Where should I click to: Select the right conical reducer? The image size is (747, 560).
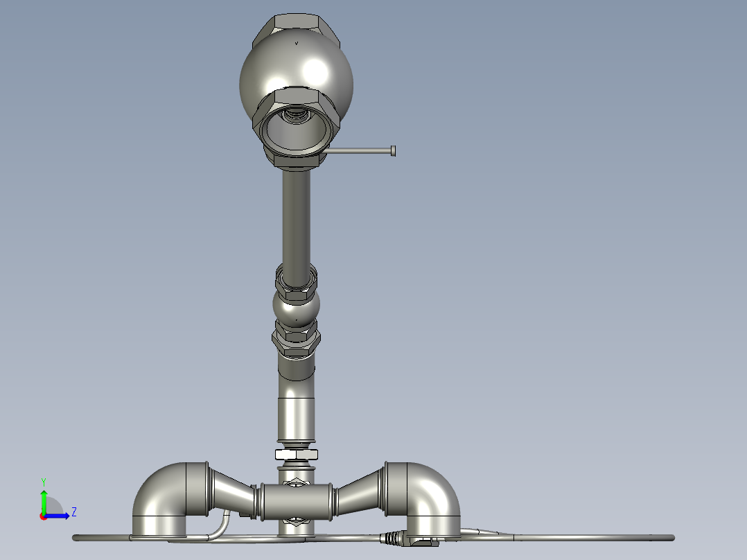[359, 492]
